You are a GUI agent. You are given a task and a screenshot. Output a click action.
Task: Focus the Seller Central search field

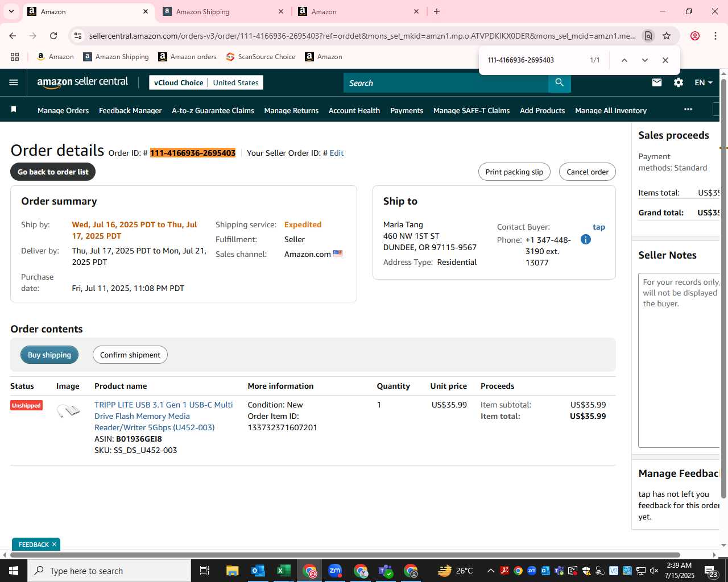[x=446, y=82]
